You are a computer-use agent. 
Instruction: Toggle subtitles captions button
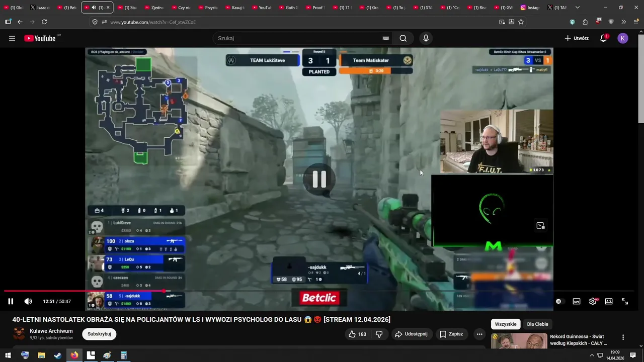(577, 301)
